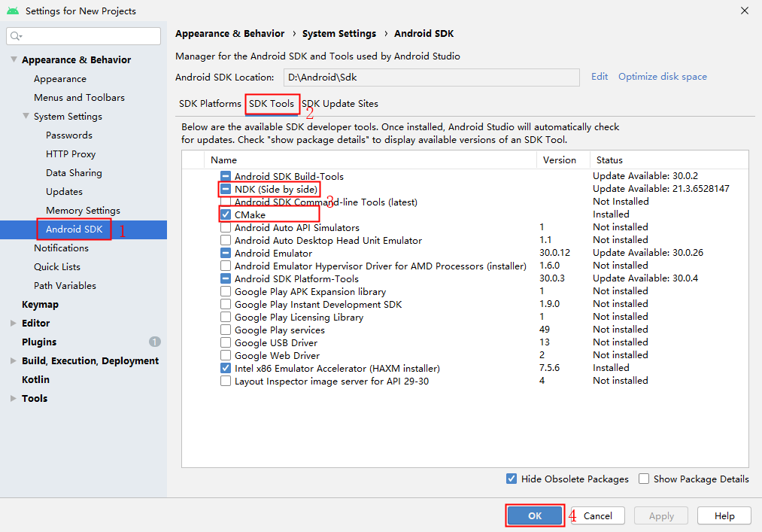The width and height of the screenshot is (762, 532).
Task: Click the search magnifier icon in settings
Action: 16,36
